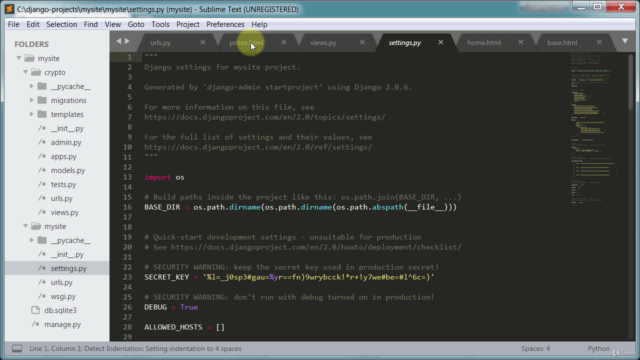Viewport: 640px width, 360px height.
Task: Open urls.py under the crypto folder
Action: (x=62, y=198)
